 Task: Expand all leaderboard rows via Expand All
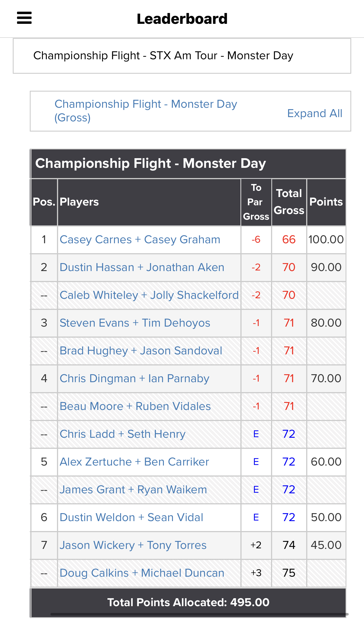(315, 113)
